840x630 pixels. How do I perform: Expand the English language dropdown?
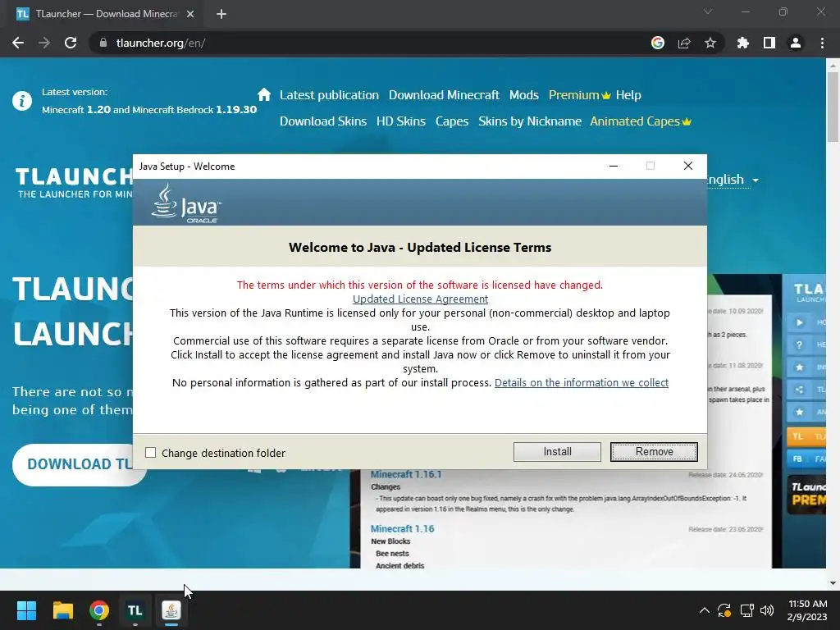(x=733, y=180)
